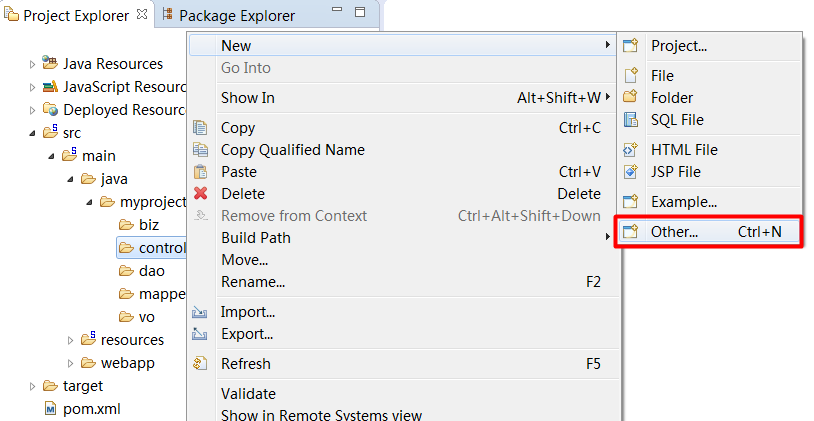Expand the webapp folder node
814x421 pixels.
coord(70,362)
